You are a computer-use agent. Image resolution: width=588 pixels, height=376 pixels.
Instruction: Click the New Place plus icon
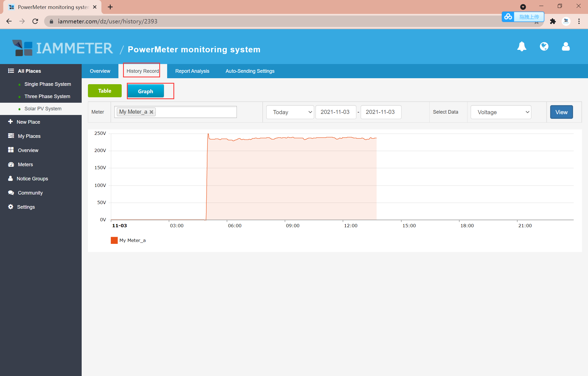[x=11, y=122]
